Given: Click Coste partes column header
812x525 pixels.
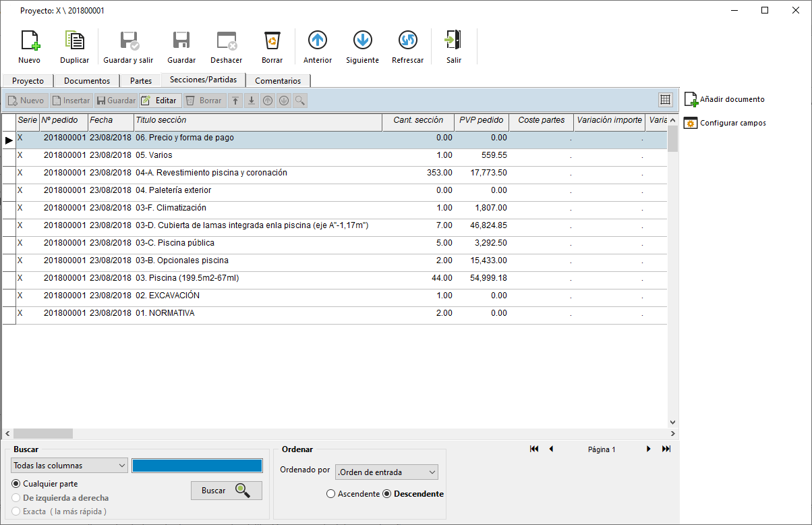Looking at the screenshot, I should tap(542, 121).
